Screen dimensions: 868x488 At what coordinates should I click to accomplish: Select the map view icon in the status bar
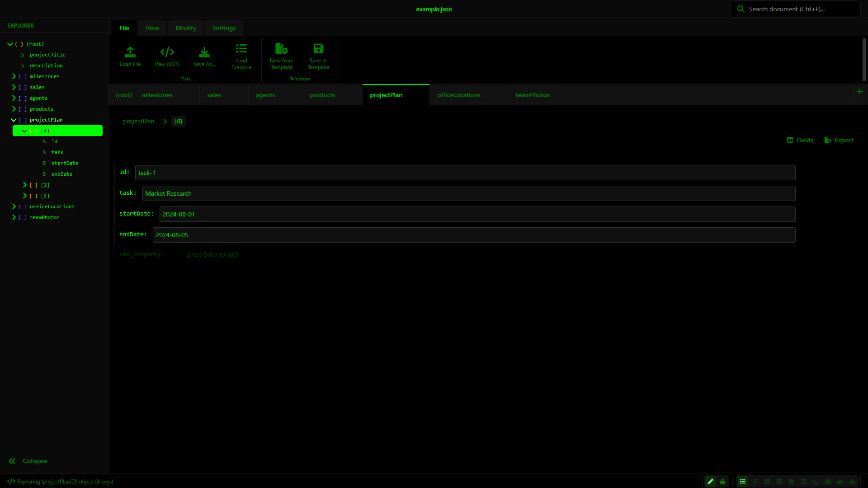828,482
